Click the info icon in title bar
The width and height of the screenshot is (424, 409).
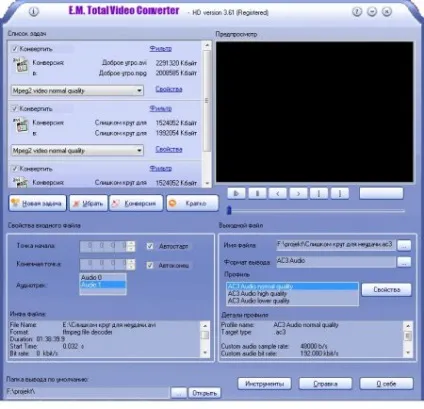point(33,12)
